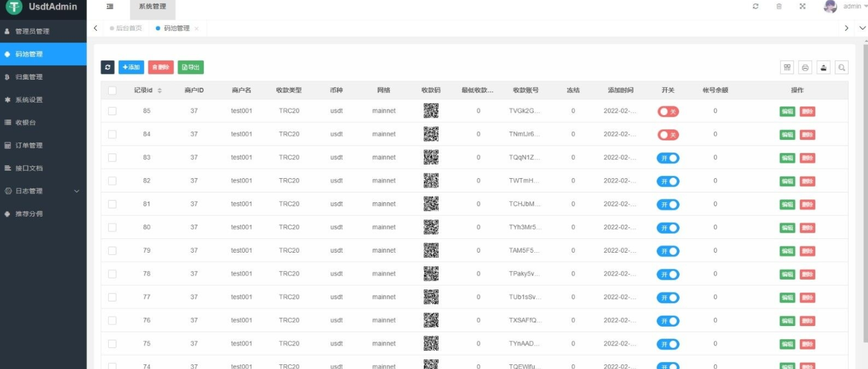
Task: Click the 编辑 button for record 84
Action: pyautogui.click(x=787, y=135)
